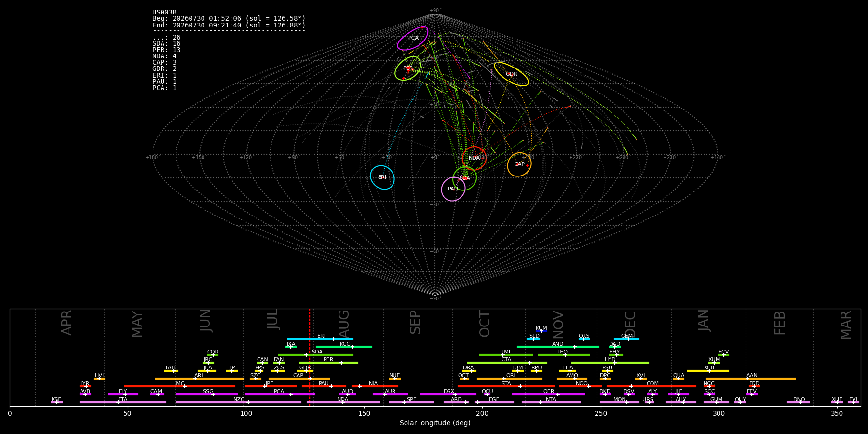The height and width of the screenshot is (434, 868).
Task: Select the LEO shower bar in the timeline
Action: [564, 355]
